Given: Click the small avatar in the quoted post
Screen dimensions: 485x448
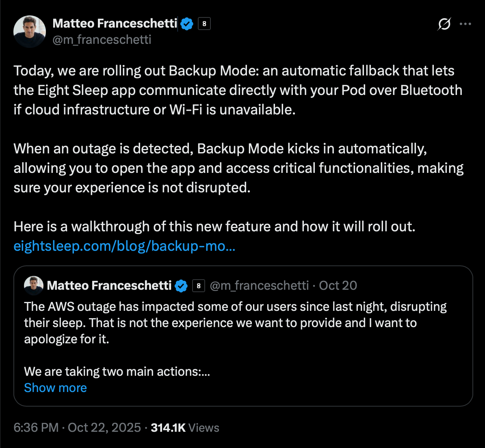Looking at the screenshot, I should point(34,285).
